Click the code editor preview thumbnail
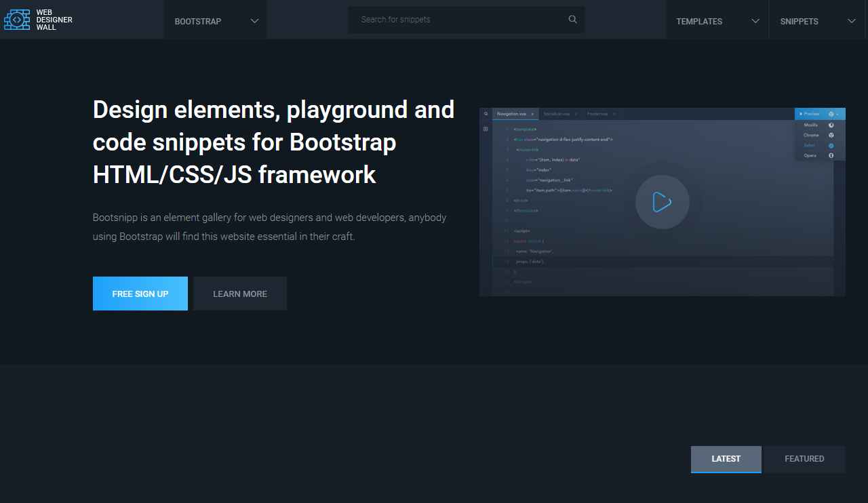Image resolution: width=868 pixels, height=503 pixels. point(663,202)
